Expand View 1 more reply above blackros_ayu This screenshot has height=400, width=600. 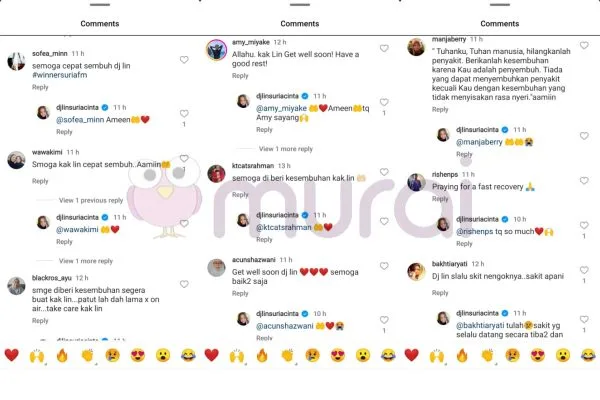pyautogui.click(x=86, y=261)
